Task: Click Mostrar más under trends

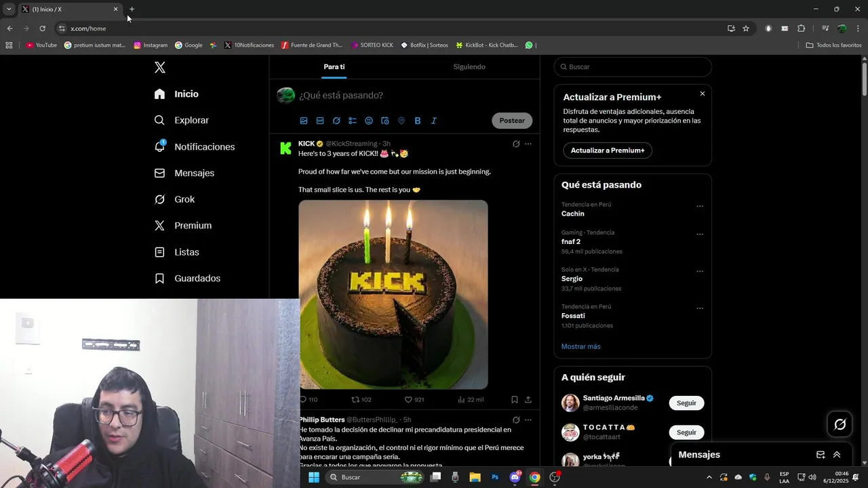Action: 580,346
